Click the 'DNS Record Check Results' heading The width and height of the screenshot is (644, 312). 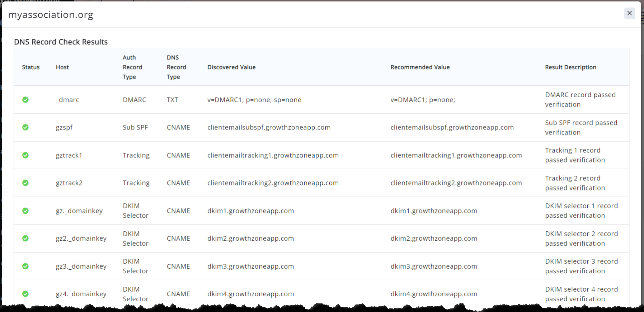[61, 42]
